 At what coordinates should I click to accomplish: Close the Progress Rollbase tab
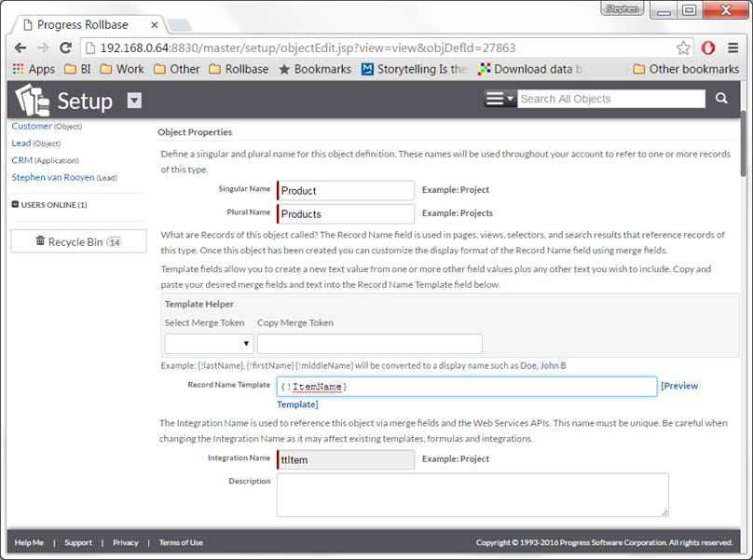coord(154,24)
